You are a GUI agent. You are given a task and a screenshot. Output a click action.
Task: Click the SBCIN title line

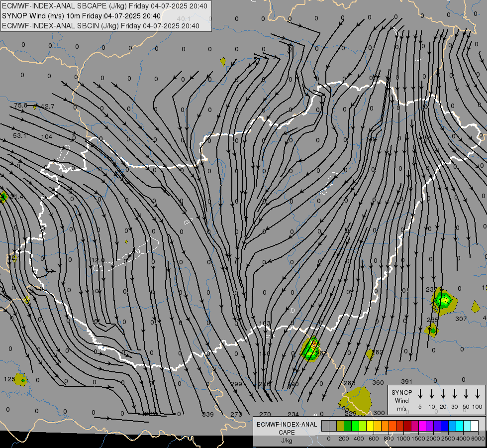100,26
